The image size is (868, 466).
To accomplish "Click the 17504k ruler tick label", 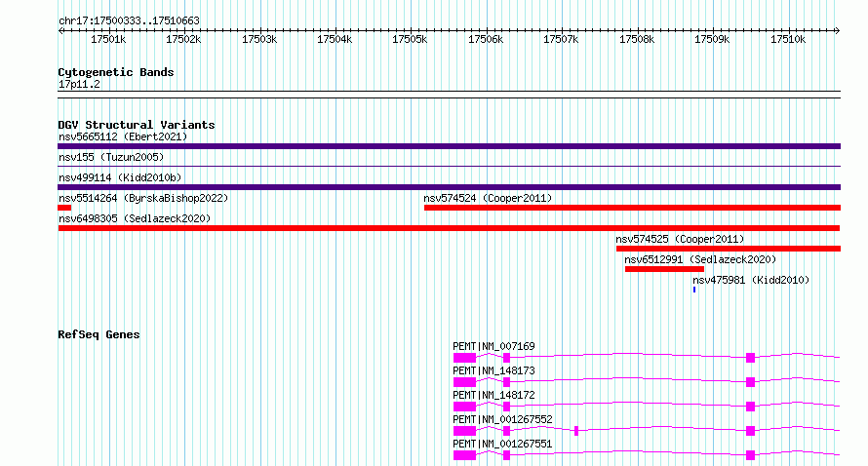I will 335,40.
